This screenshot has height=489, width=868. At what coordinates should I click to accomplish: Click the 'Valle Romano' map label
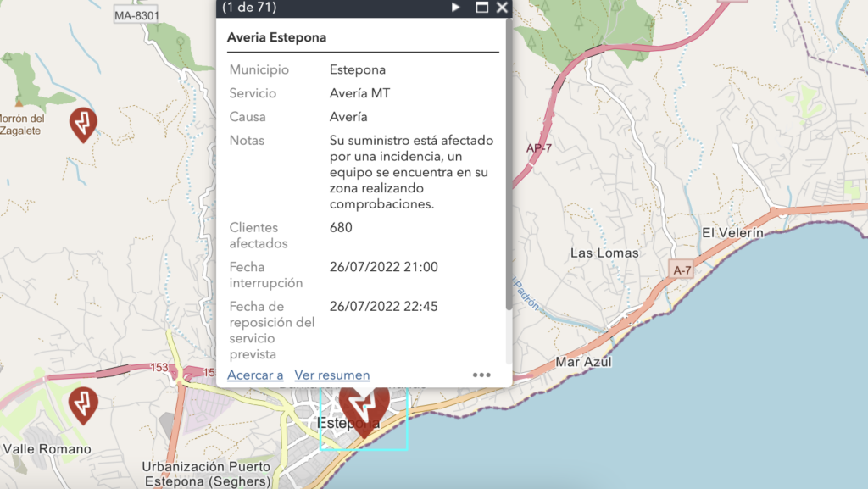click(47, 449)
